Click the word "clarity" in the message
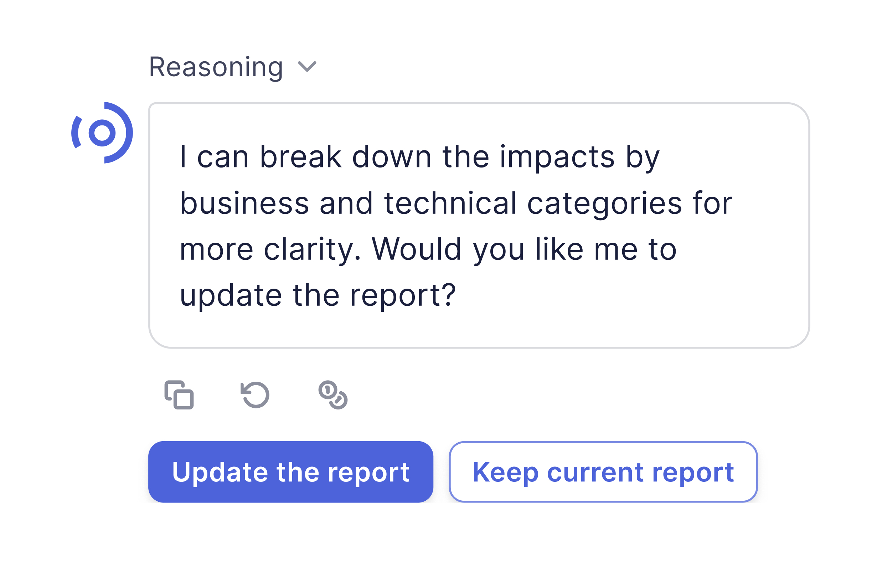 coord(312,249)
